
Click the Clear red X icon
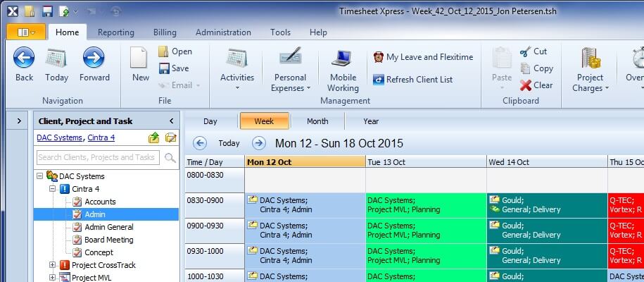525,85
